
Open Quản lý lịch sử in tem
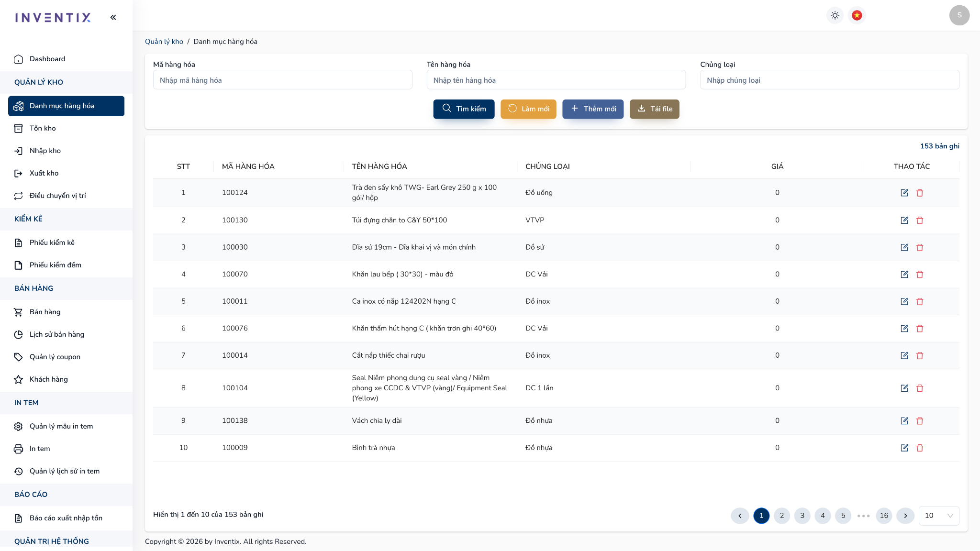[66, 471]
